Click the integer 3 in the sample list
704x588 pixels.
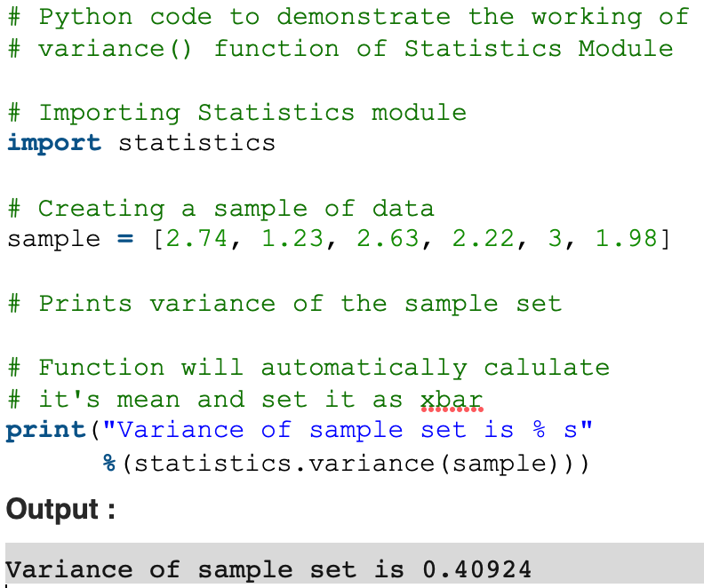point(554,239)
